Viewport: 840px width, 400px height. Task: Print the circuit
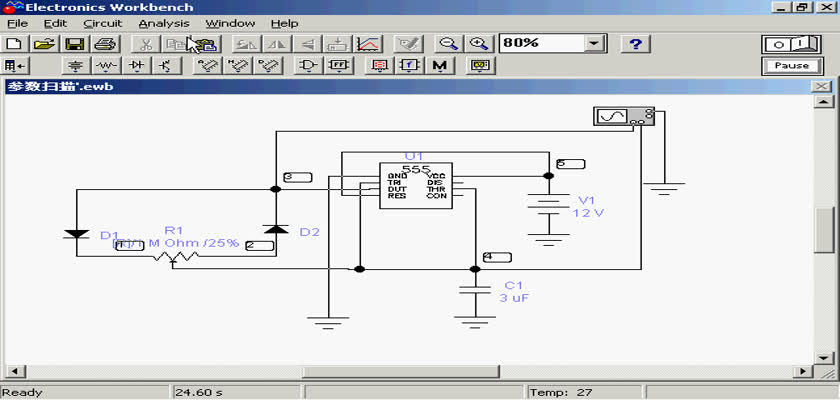click(x=104, y=43)
